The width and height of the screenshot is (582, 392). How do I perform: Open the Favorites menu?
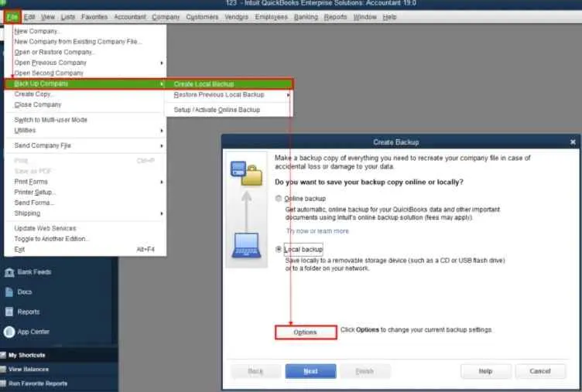coord(94,17)
